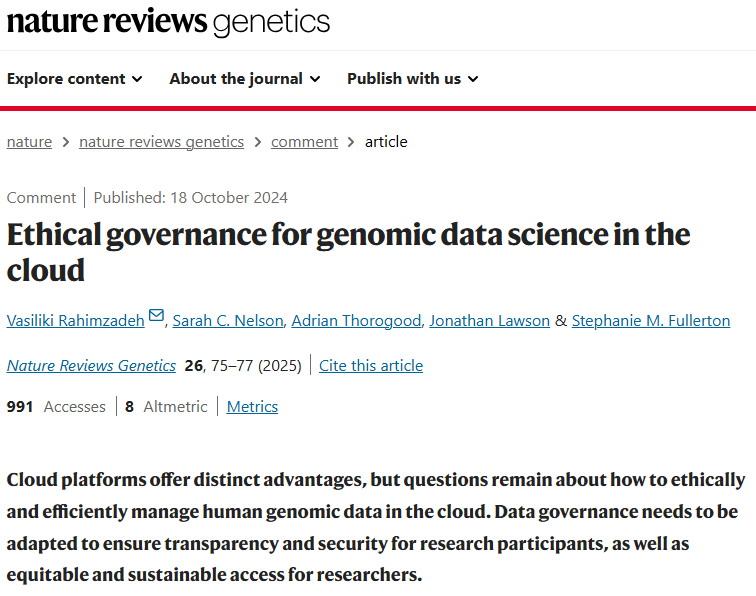Click the chevron arrow next to Explore content
This screenshot has height=596, width=756.
pos(137,79)
